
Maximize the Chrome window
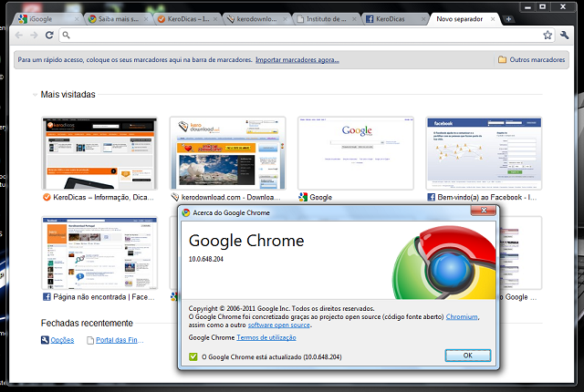click(543, 7)
